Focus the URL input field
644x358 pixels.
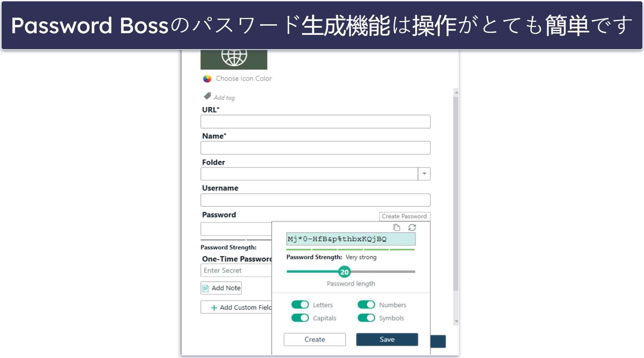(315, 122)
